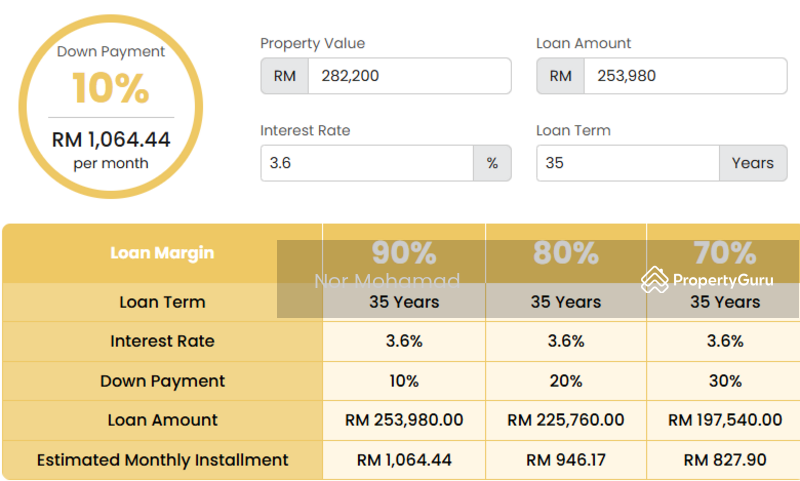This screenshot has height=481, width=800.
Task: Click the PropertyGuru logo icon
Action: click(654, 280)
